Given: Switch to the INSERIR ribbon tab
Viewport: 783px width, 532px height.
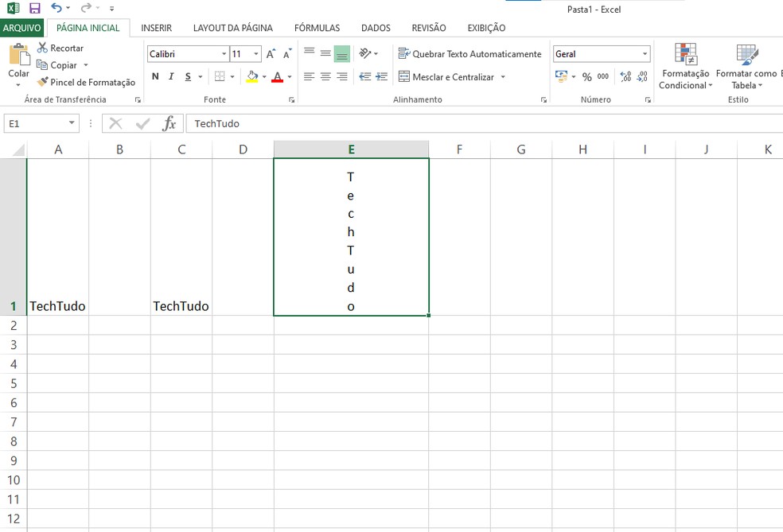Looking at the screenshot, I should [156, 27].
